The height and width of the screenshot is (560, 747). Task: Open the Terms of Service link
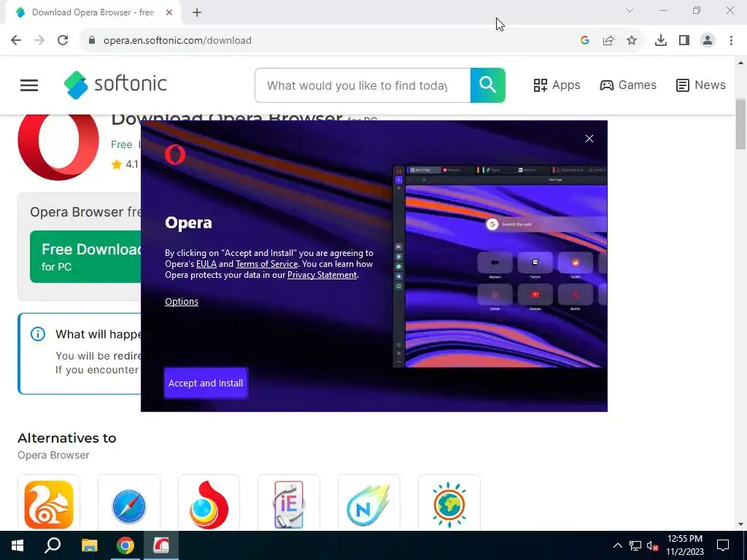click(x=266, y=264)
